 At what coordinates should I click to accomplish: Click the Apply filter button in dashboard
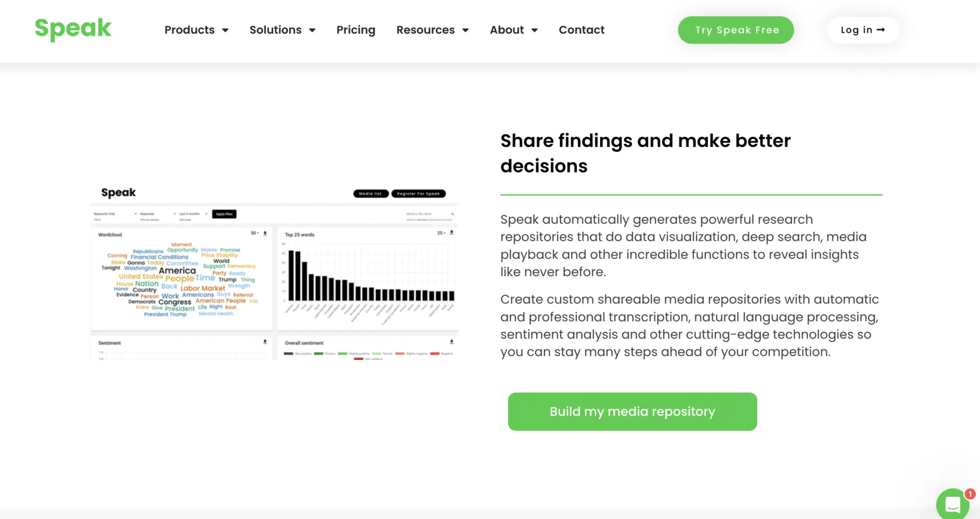pos(224,214)
